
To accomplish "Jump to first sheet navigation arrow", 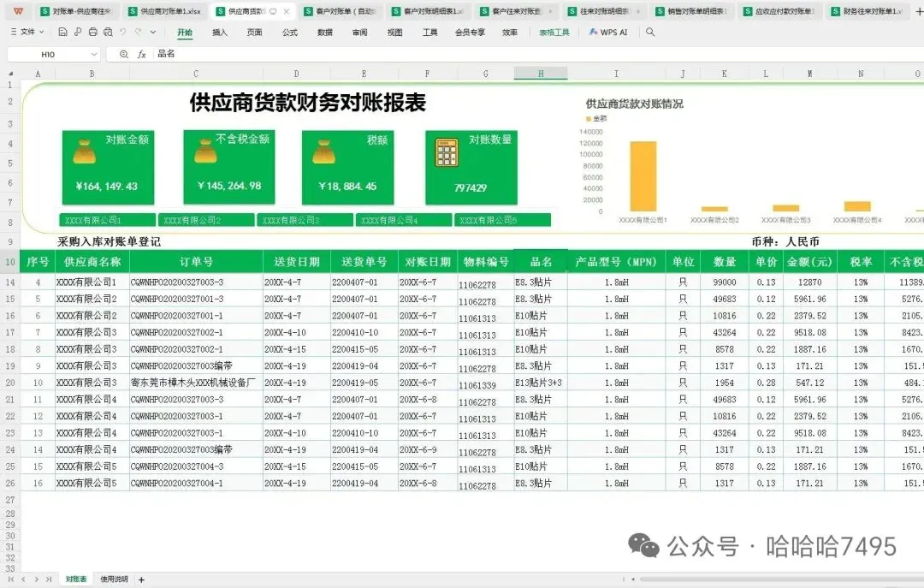I will [x=10, y=579].
